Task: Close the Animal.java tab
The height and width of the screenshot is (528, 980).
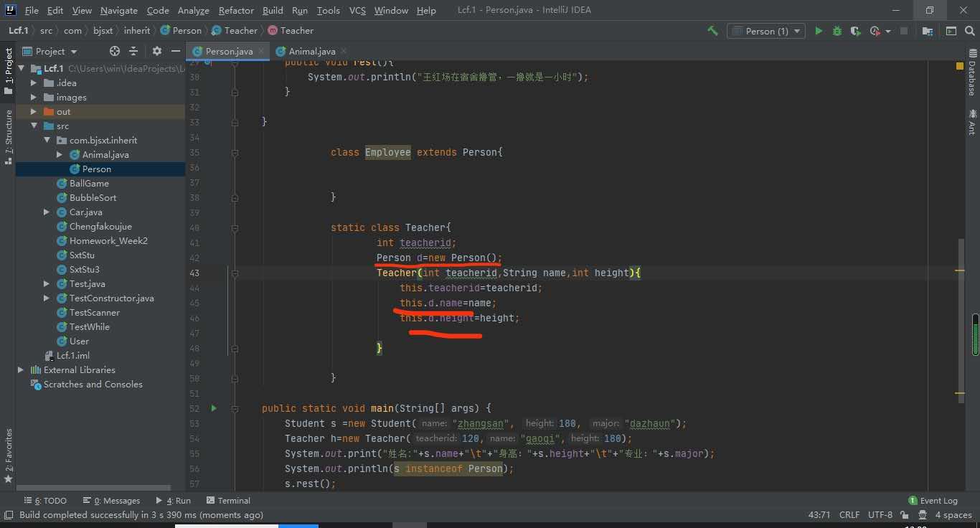Action: [x=343, y=52]
